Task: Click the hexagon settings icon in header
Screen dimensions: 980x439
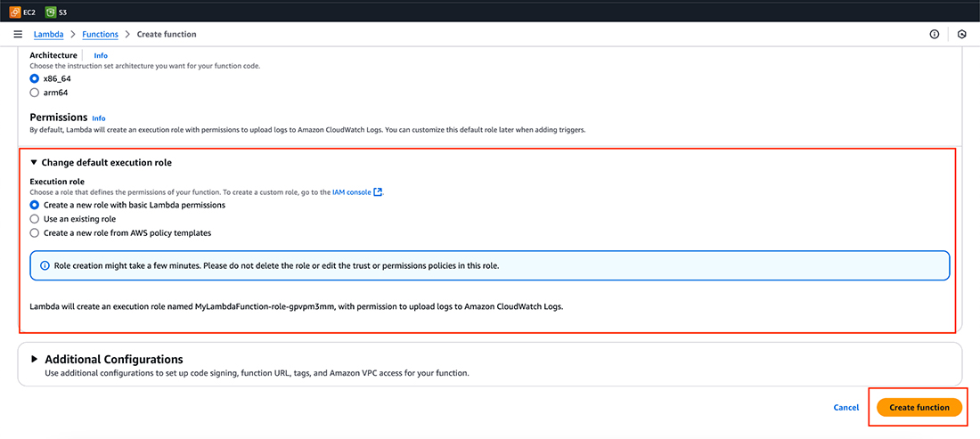Action: click(x=962, y=35)
